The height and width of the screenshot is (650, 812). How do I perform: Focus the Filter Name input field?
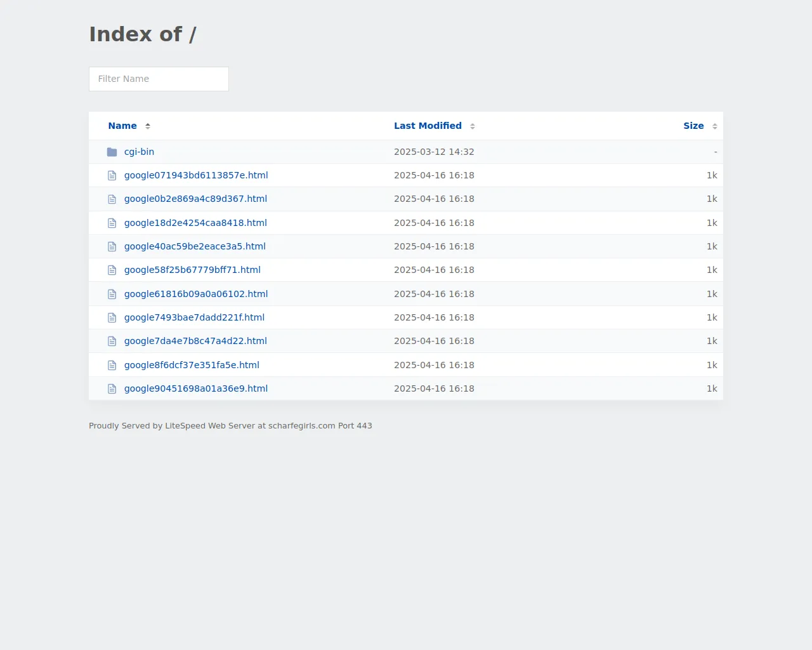pyautogui.click(x=159, y=79)
